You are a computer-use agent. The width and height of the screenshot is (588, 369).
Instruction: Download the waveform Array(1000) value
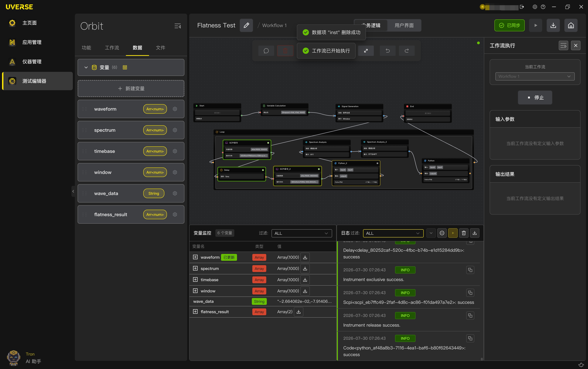(305, 258)
